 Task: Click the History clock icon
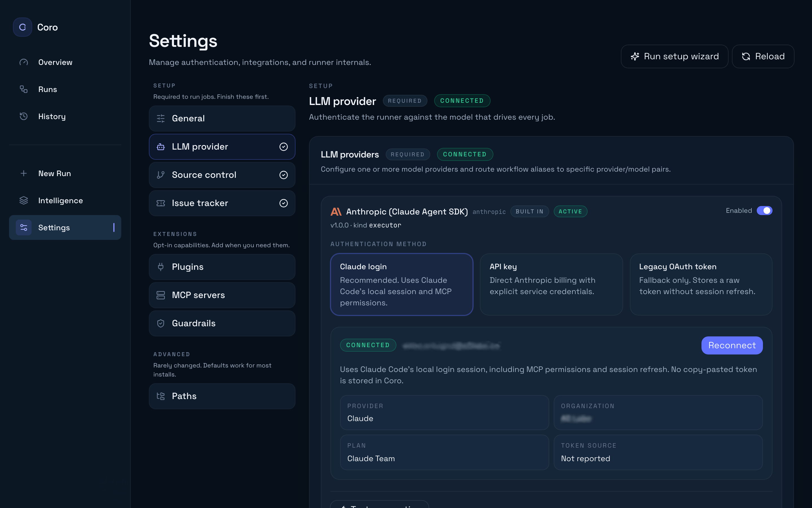coord(23,116)
